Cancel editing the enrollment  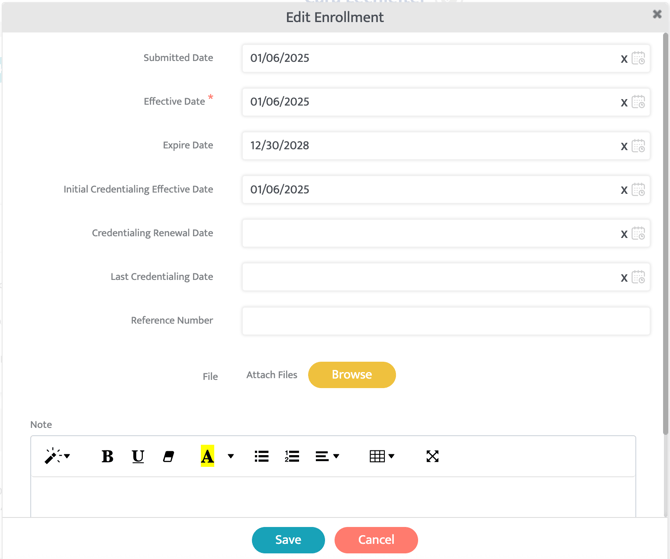(x=376, y=540)
